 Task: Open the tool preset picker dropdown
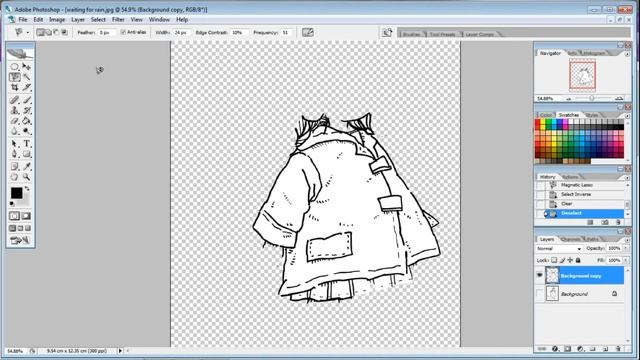click(28, 33)
